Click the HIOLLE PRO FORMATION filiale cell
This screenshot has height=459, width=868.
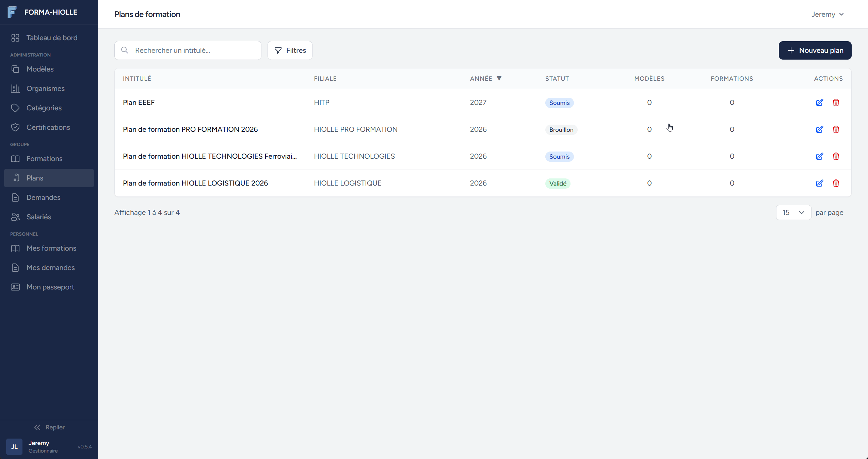click(x=356, y=129)
